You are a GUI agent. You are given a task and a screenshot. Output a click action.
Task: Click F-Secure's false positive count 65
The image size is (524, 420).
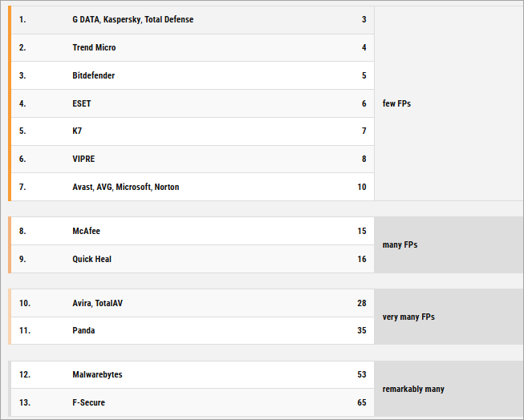click(362, 402)
